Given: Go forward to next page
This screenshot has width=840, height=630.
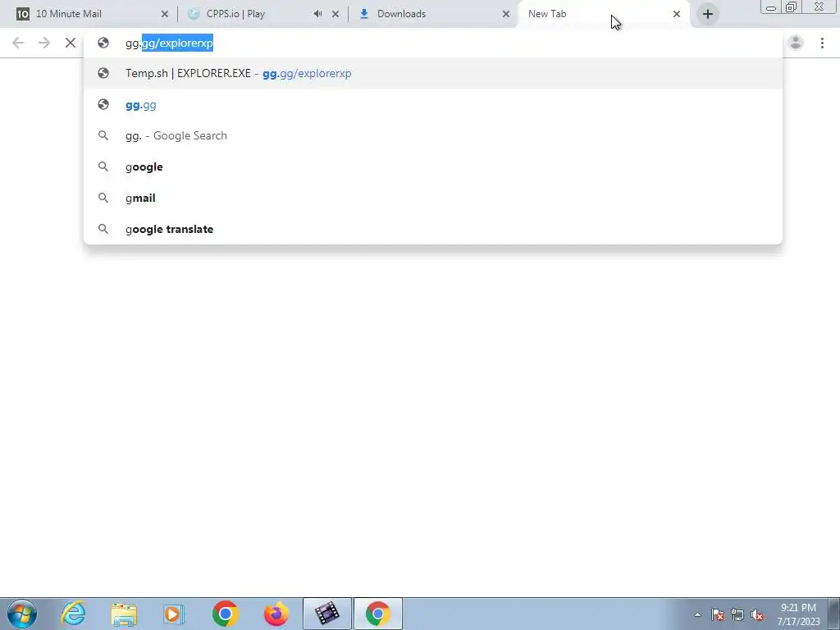Looking at the screenshot, I should click(x=44, y=43).
